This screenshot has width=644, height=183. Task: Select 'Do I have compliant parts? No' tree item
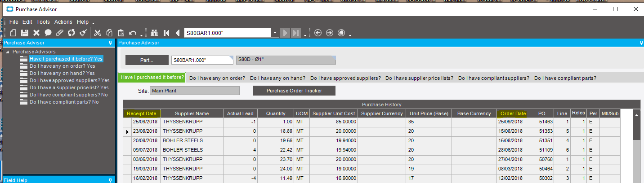pos(64,102)
